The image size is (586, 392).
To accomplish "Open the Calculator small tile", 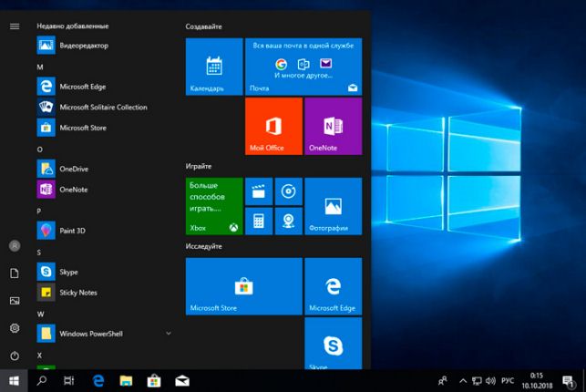I will pos(259,222).
